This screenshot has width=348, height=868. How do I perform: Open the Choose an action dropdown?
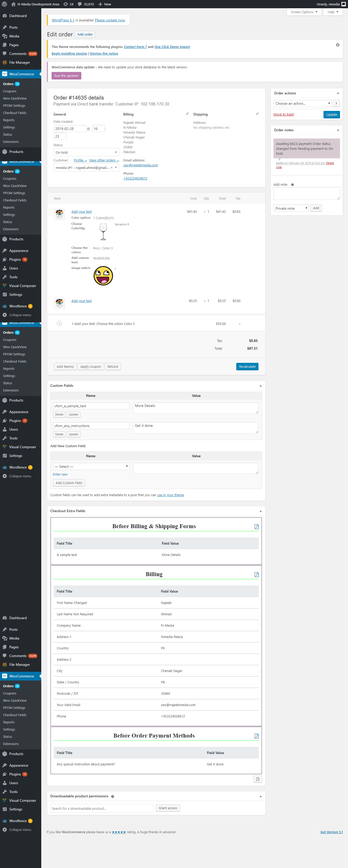[302, 103]
